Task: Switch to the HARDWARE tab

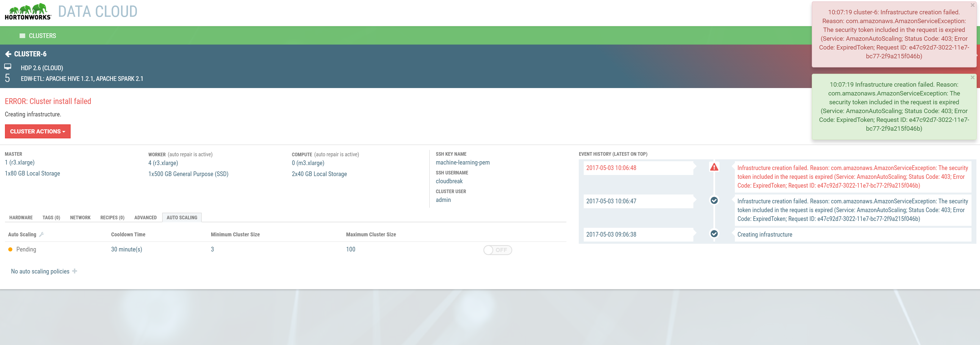Action: pyautogui.click(x=21, y=217)
